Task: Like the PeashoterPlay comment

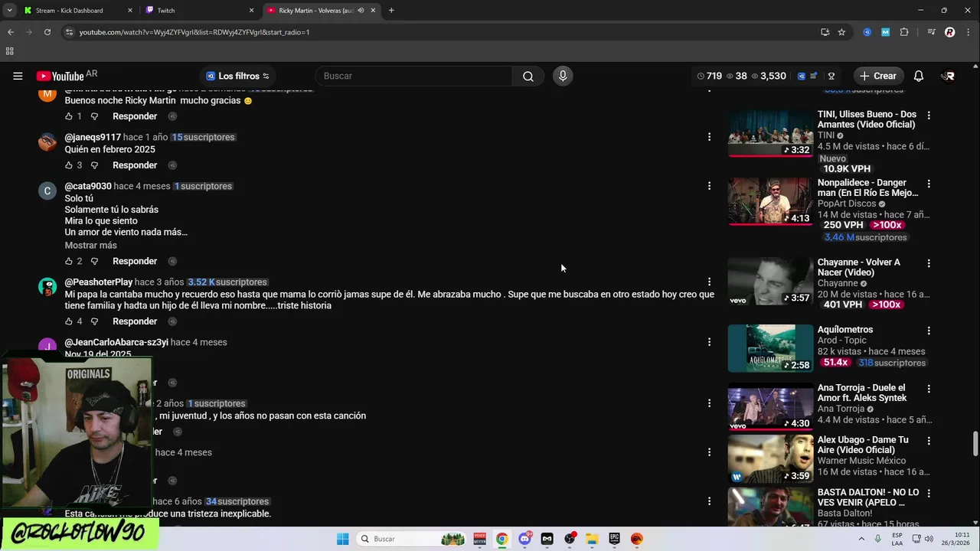Action: pyautogui.click(x=69, y=321)
